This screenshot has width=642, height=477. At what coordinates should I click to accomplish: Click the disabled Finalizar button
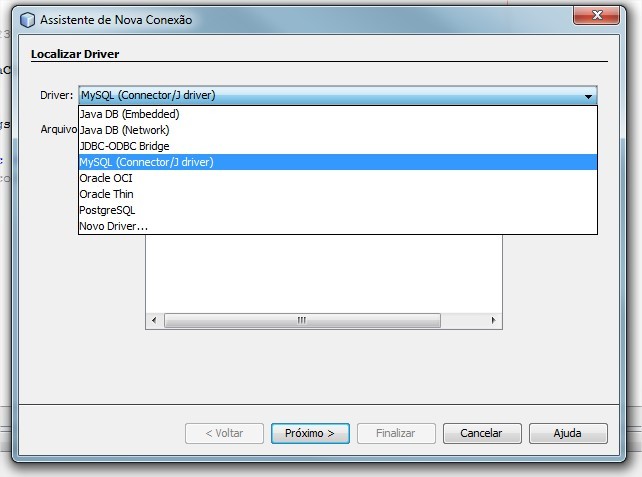pos(396,433)
